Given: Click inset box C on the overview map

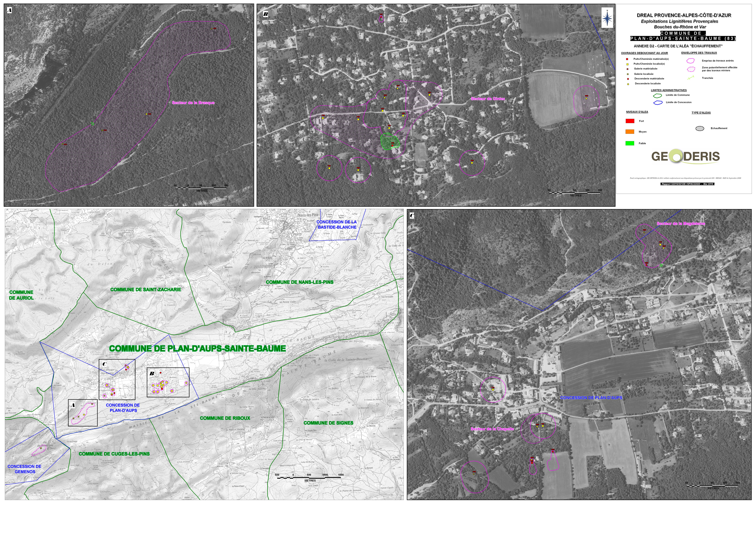Looking at the screenshot, I should click(x=117, y=379).
